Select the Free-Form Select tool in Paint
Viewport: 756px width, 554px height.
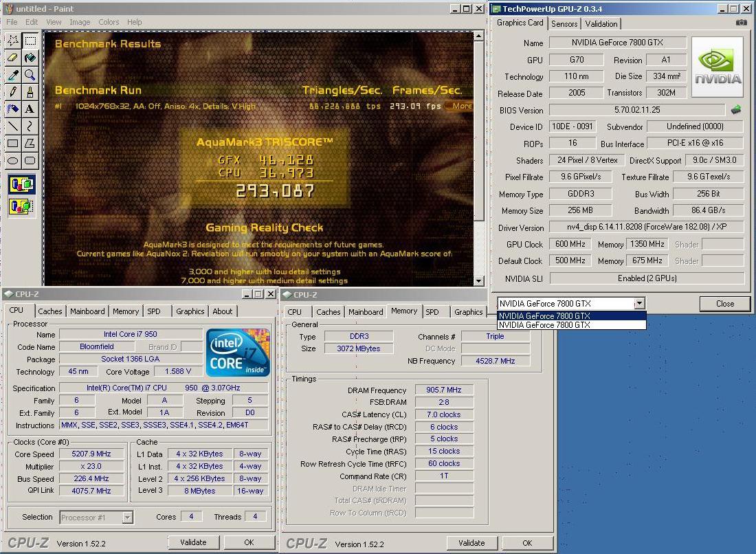(13, 41)
